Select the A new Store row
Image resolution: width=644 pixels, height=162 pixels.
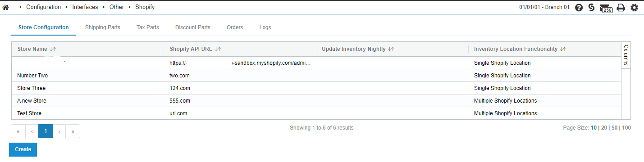tap(316, 101)
